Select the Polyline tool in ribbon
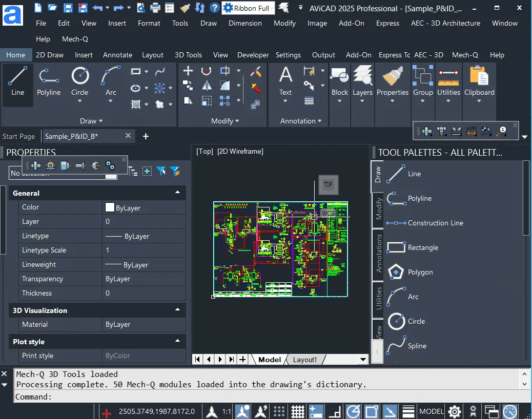 (49, 81)
